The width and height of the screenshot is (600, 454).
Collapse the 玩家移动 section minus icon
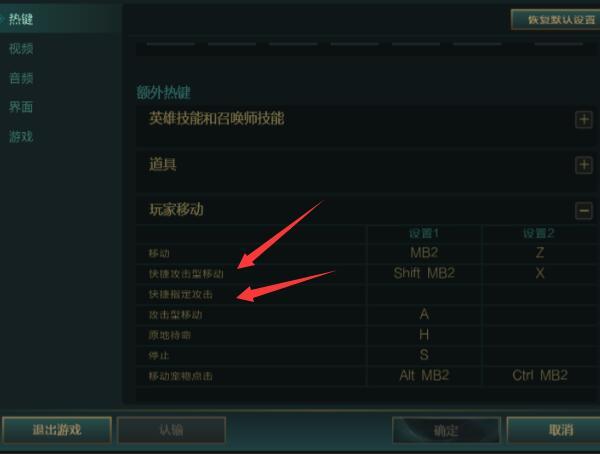584,211
